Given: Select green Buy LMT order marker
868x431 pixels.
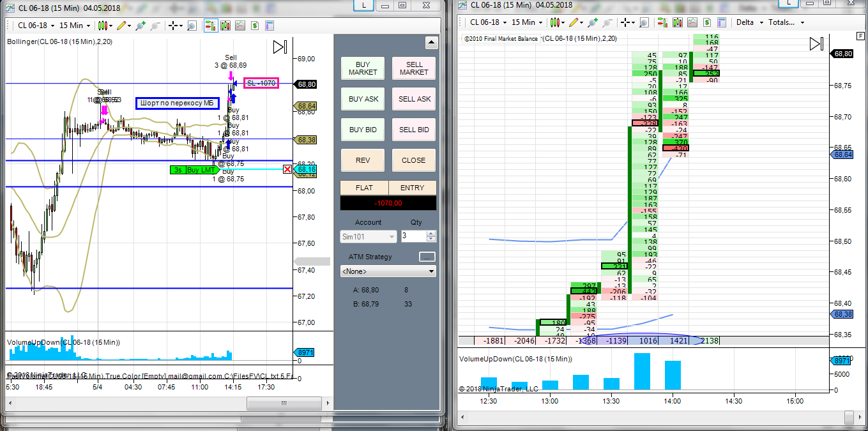Looking at the screenshot, I should [194, 170].
